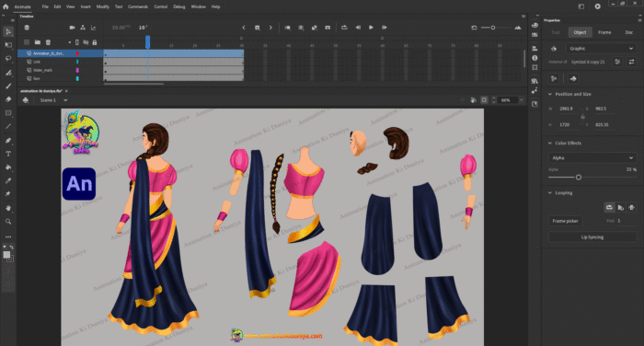Click the Lip Syncing button
644x346 pixels.
click(x=592, y=237)
